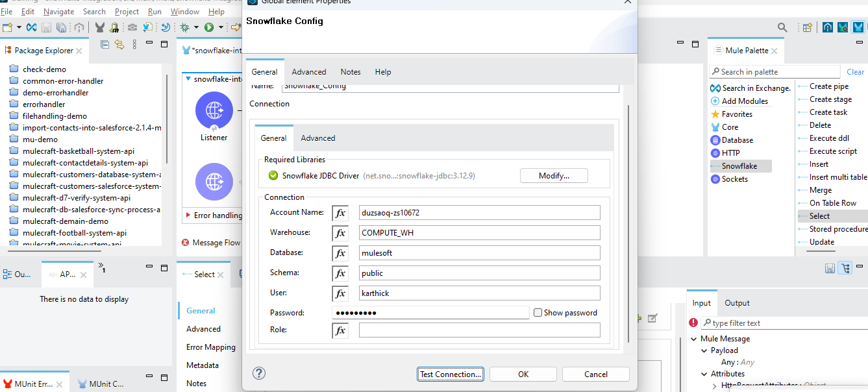Click the help question mark icon
This screenshot has height=392, width=868.
click(x=259, y=373)
